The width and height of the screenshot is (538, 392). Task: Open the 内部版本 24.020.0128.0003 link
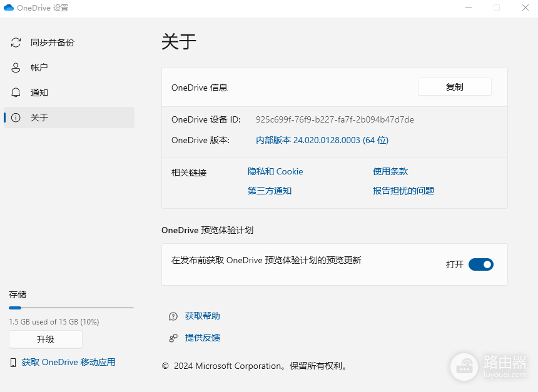(322, 140)
